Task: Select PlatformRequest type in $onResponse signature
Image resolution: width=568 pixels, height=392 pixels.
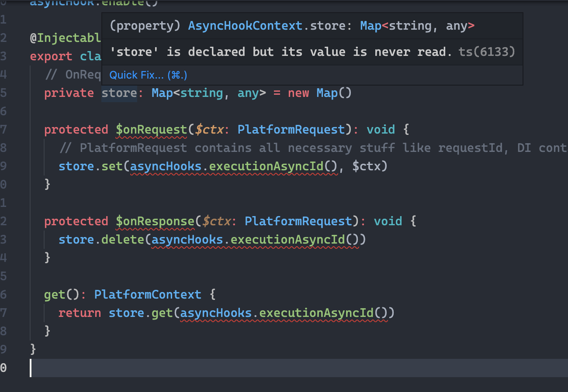Action: pyautogui.click(x=298, y=221)
